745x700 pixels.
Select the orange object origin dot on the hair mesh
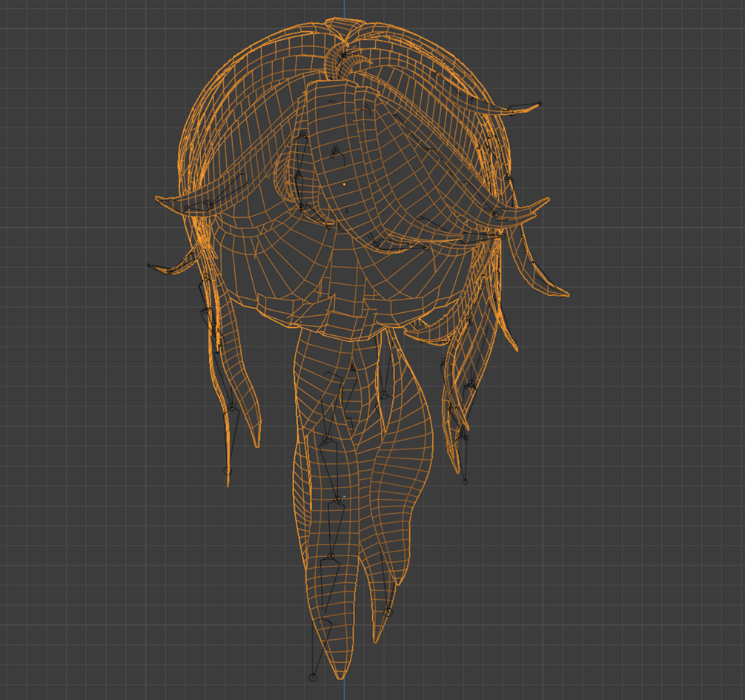345,184
